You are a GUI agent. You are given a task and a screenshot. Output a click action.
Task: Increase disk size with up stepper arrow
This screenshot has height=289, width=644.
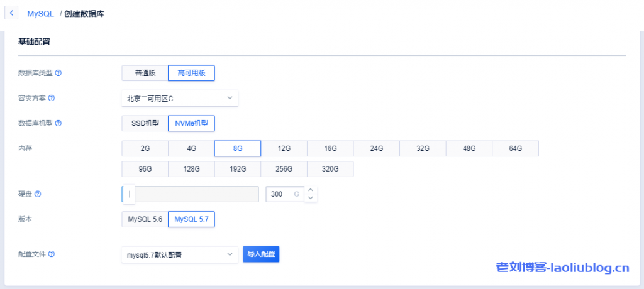pyautogui.click(x=310, y=190)
